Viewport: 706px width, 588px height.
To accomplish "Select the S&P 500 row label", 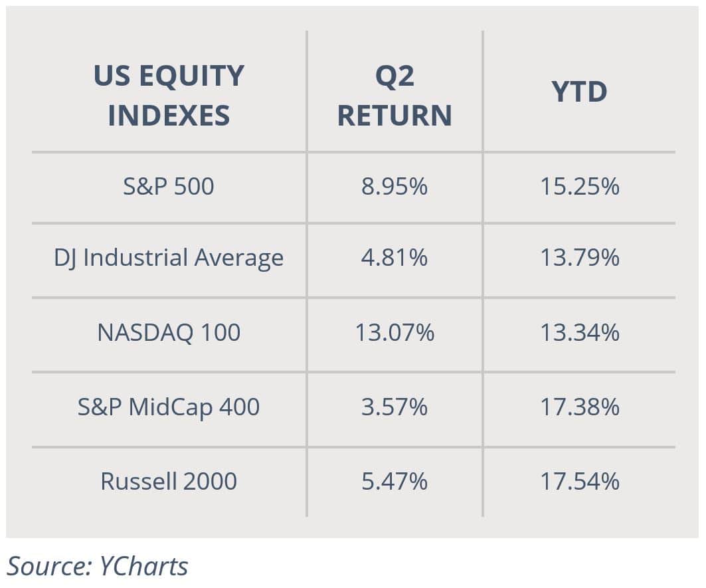I will [169, 186].
